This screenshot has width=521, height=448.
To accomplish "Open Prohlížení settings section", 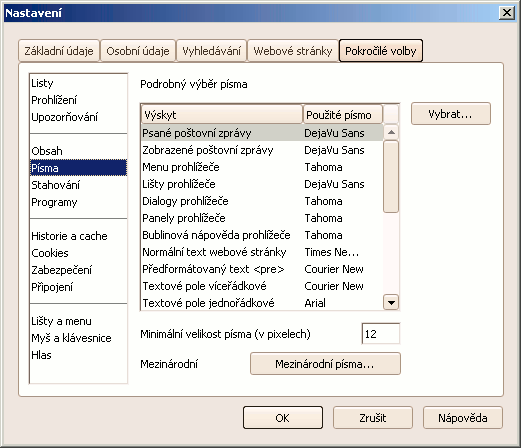I will click(x=78, y=100).
